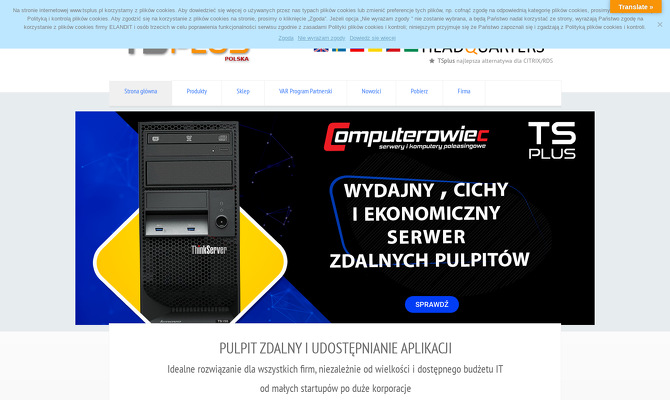Open the VAR Program Partnerski menu
This screenshot has width=670, height=400.
pos(306,91)
